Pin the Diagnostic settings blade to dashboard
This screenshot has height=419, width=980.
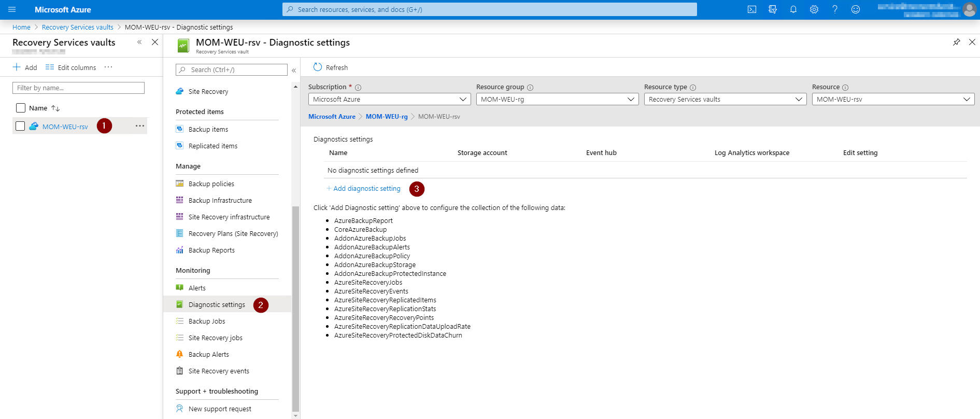957,42
